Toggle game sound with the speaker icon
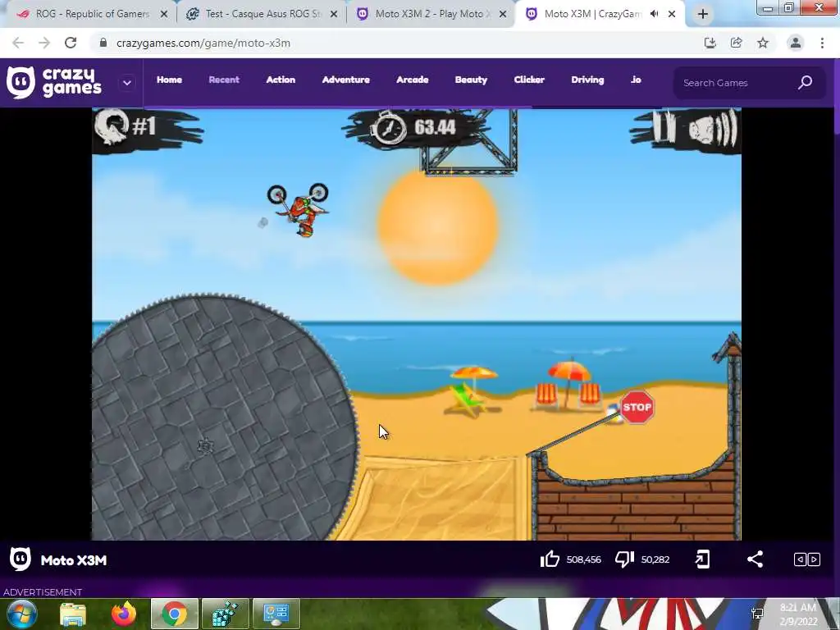840x630 pixels. coord(713,127)
